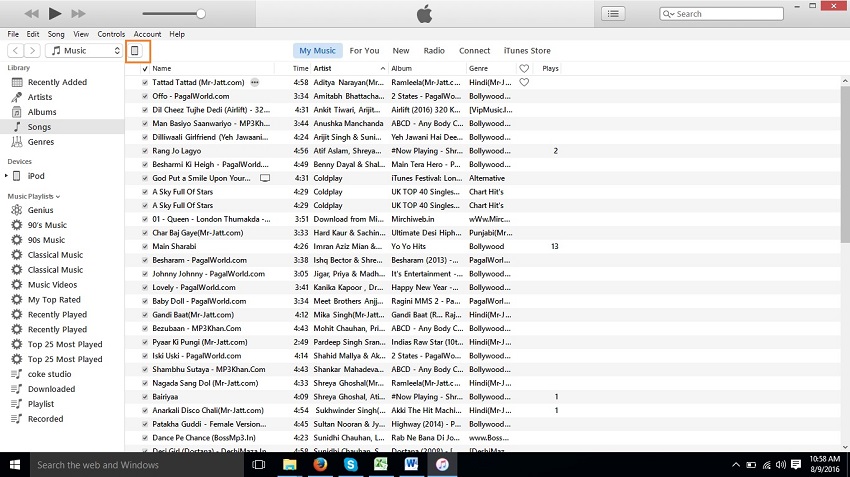
Task: Uncheck the checkbox for Offo - PagalWorld.com
Action: coord(145,96)
